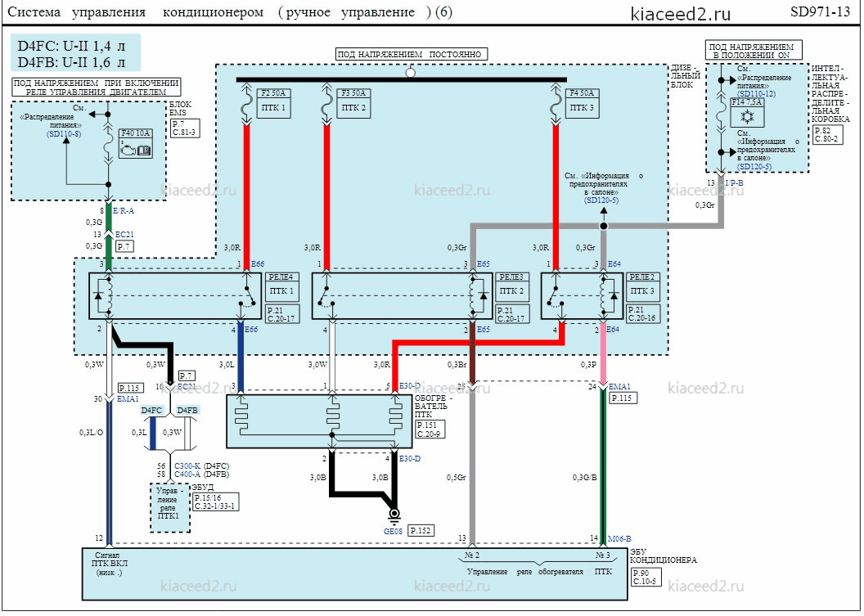Click the I/P-B connector label
This screenshot has height=616, width=864.
point(733,182)
